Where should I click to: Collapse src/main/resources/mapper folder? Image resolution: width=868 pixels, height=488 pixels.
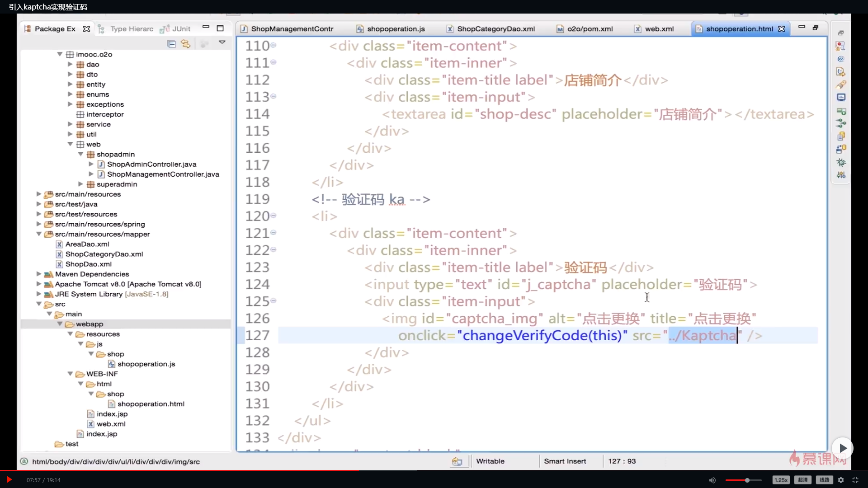click(39, 234)
